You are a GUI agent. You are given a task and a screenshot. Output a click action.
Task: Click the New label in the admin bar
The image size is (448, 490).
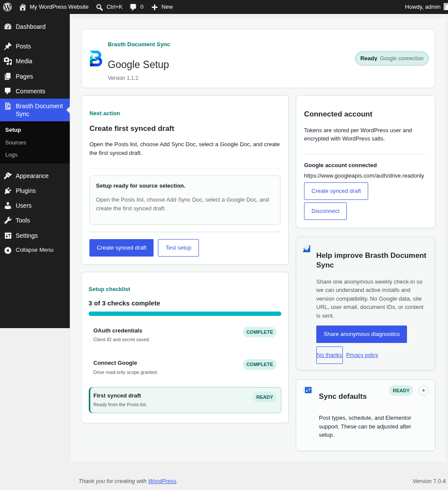click(167, 7)
